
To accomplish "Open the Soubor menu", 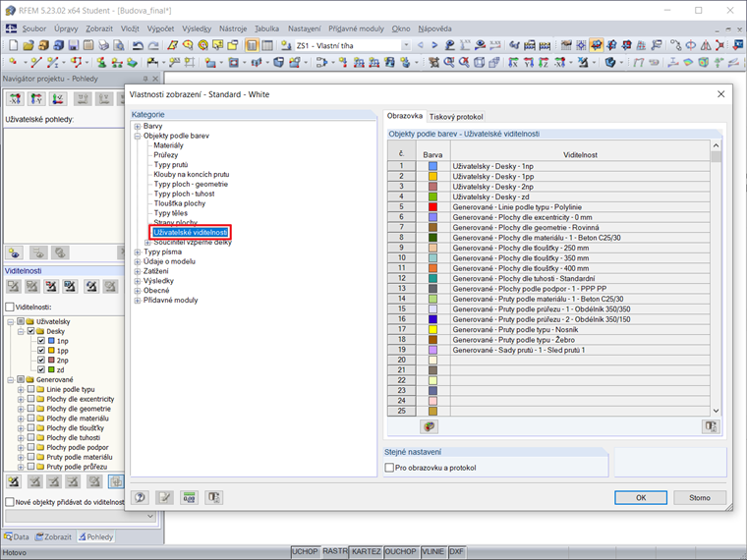I will coord(34,28).
